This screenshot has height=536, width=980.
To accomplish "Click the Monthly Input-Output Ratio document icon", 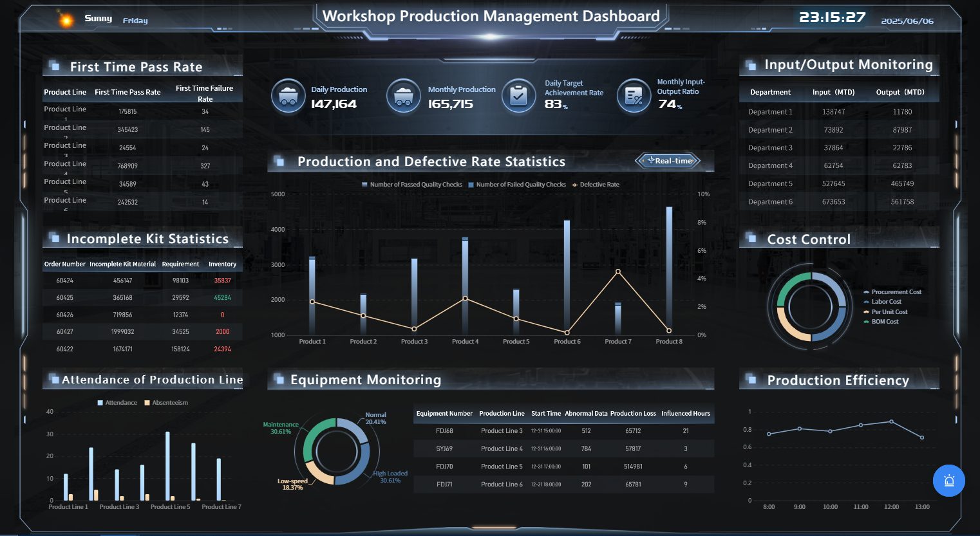I will pyautogui.click(x=634, y=96).
